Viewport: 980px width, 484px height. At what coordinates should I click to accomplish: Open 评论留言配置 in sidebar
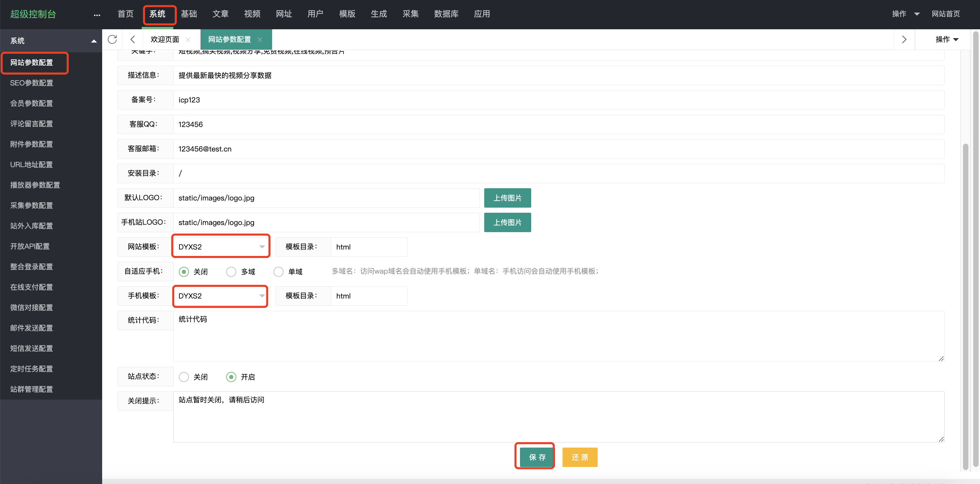32,124
